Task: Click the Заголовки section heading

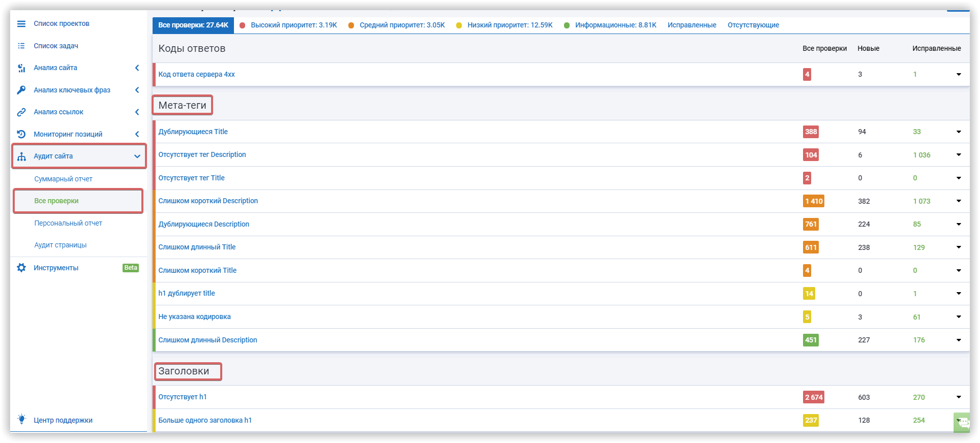Action: [184, 371]
